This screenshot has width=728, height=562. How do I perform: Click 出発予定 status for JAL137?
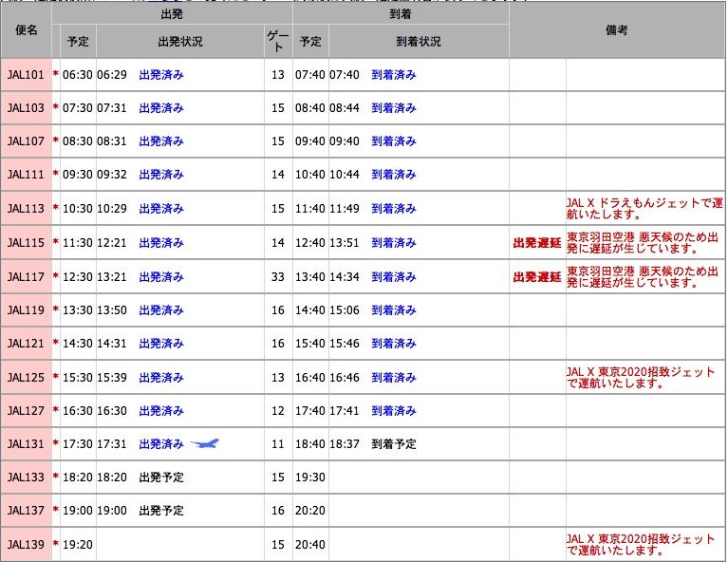tap(161, 511)
